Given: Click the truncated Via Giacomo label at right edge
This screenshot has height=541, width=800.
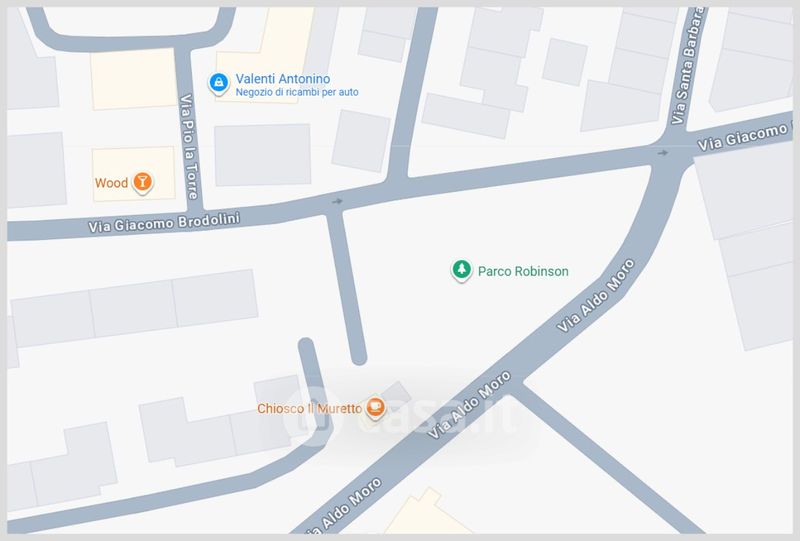Looking at the screenshot, I should coord(746,139).
